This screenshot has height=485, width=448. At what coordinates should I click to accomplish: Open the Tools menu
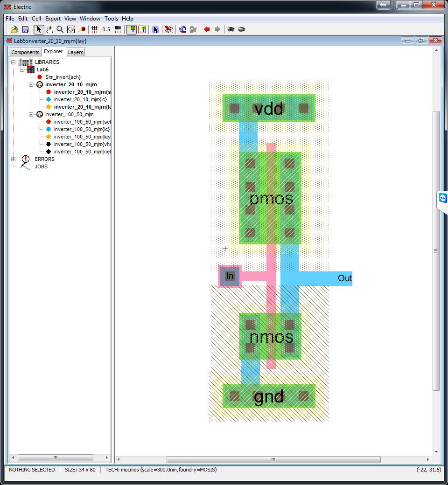tap(111, 19)
